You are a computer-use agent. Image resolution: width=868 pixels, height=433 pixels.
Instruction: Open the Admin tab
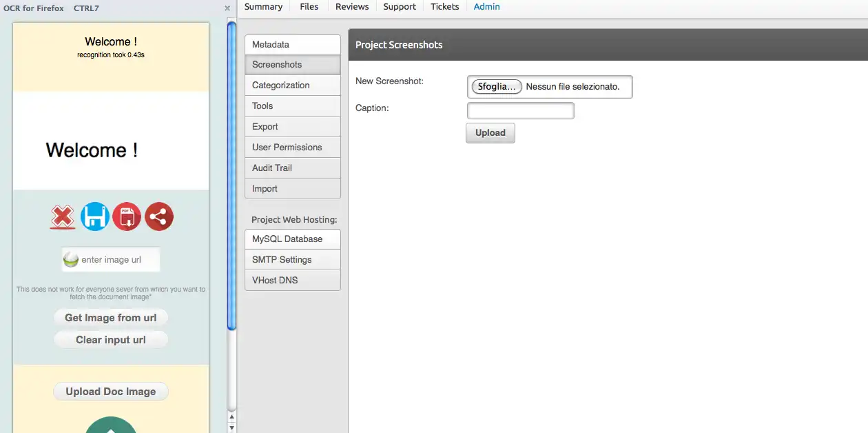click(487, 7)
